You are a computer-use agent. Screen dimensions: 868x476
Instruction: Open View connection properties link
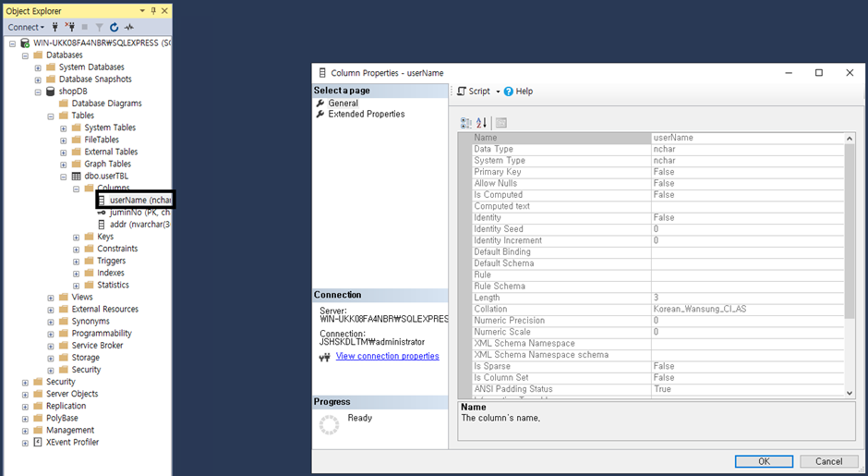[387, 356]
